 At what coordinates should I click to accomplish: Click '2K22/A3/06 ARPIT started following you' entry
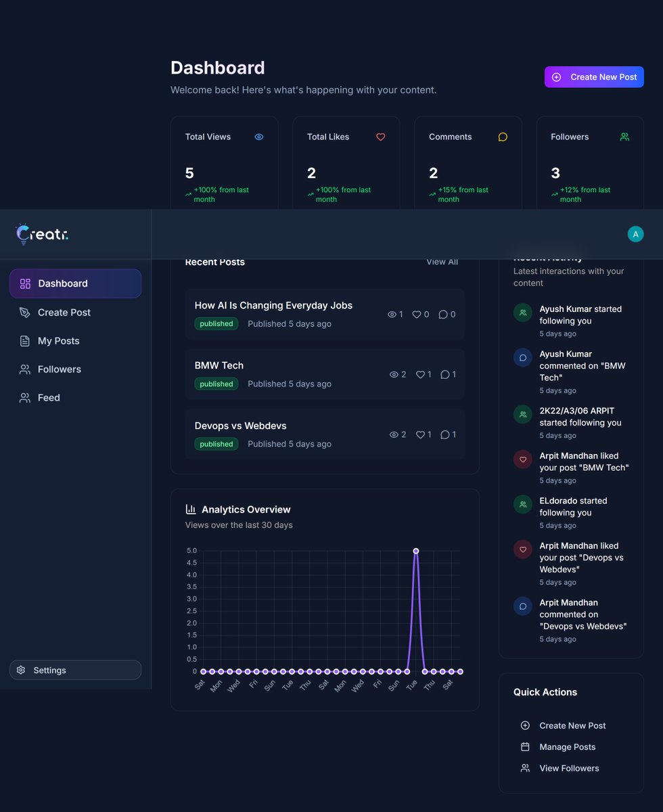tap(571, 422)
